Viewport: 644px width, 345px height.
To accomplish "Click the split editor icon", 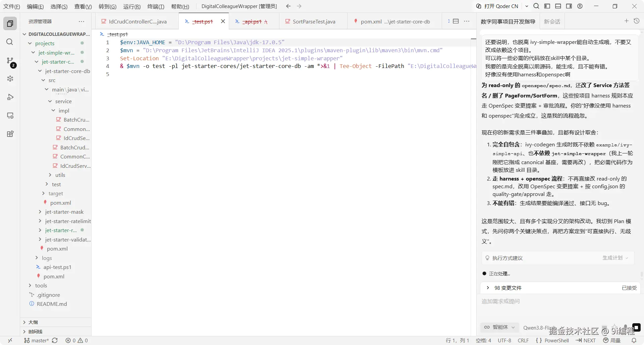I will 456,21.
